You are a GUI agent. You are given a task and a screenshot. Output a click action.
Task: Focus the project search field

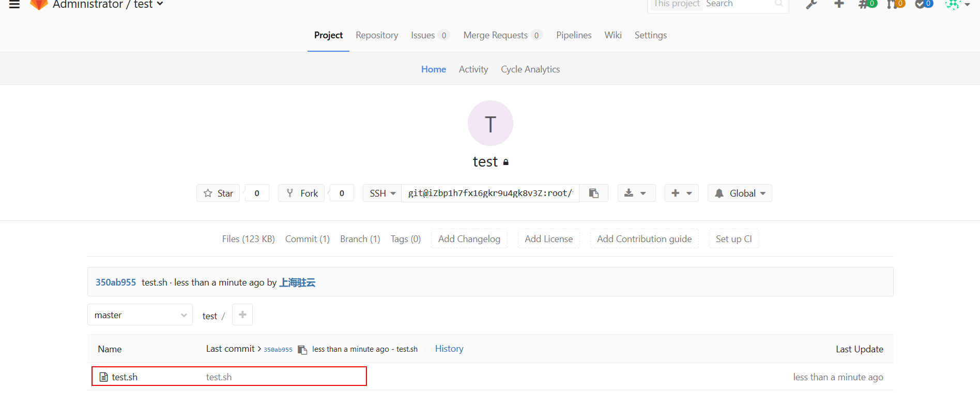(738, 4)
